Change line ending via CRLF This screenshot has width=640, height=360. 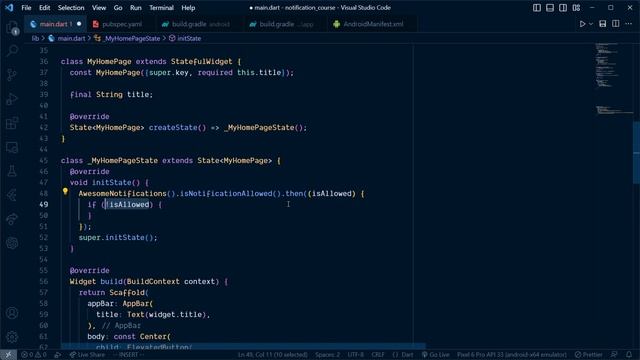(x=378, y=355)
